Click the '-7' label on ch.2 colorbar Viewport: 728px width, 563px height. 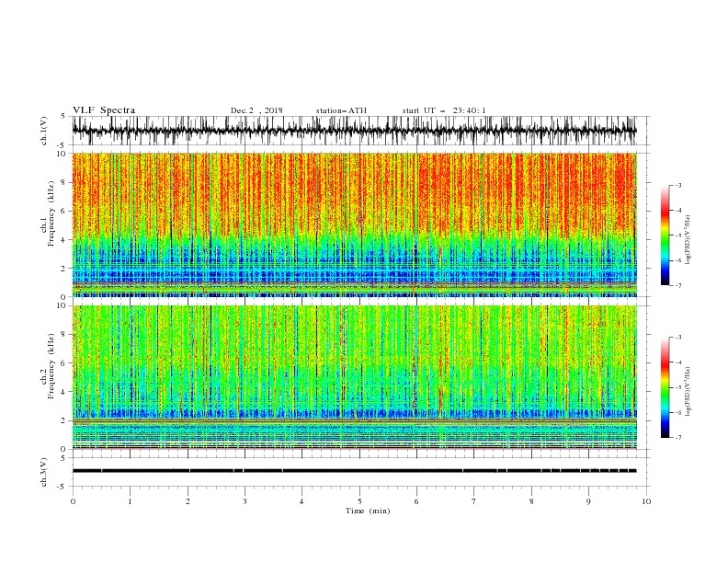[x=678, y=437]
